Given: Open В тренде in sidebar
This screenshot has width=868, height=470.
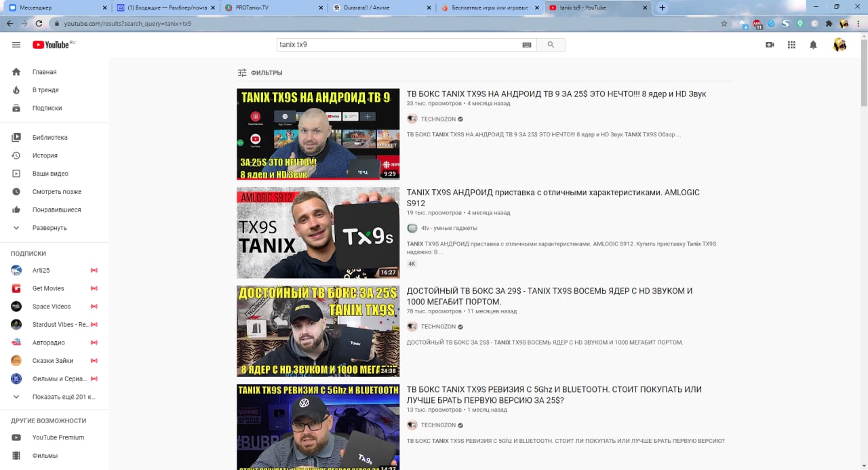Looking at the screenshot, I should point(54,90).
